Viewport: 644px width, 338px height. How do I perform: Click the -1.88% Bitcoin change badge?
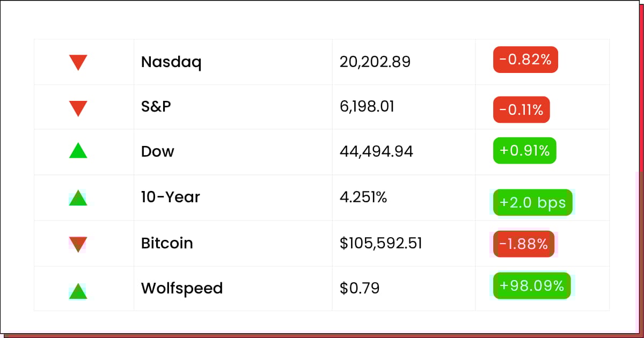[523, 244]
